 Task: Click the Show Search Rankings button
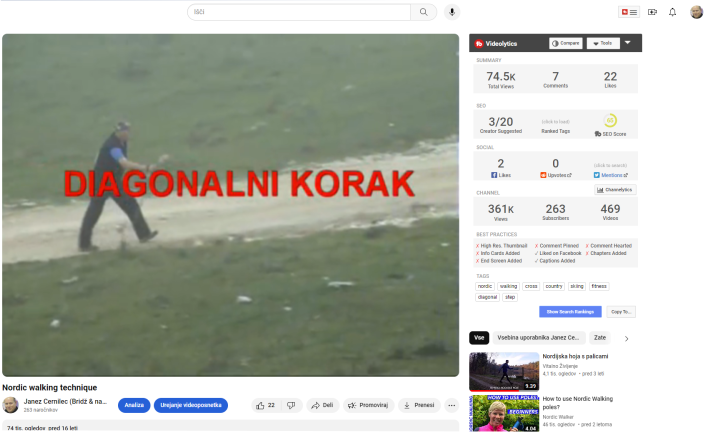tap(570, 312)
